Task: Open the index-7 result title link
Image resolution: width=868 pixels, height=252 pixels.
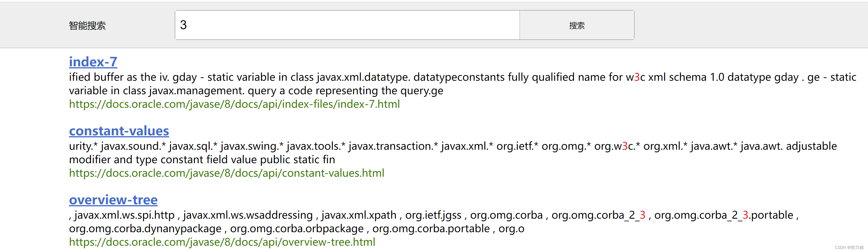Action: pos(93,62)
